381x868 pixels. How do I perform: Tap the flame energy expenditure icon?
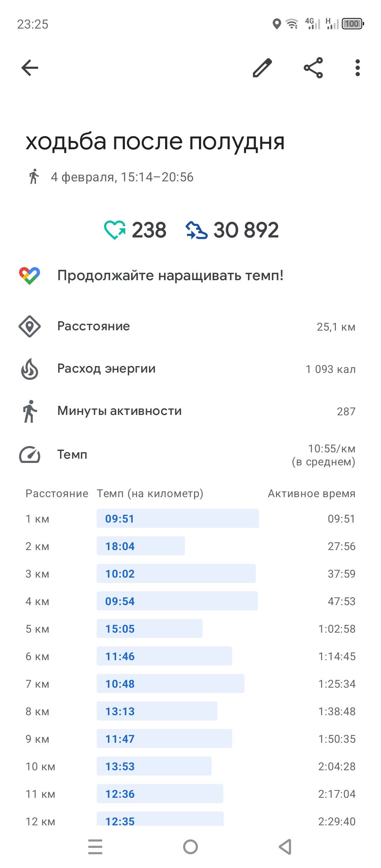(30, 369)
